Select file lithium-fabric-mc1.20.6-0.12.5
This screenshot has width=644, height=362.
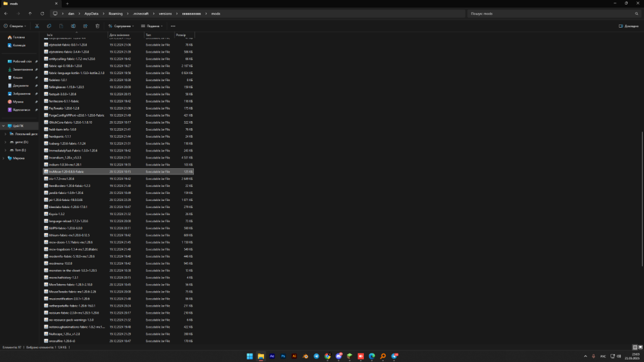(118, 235)
